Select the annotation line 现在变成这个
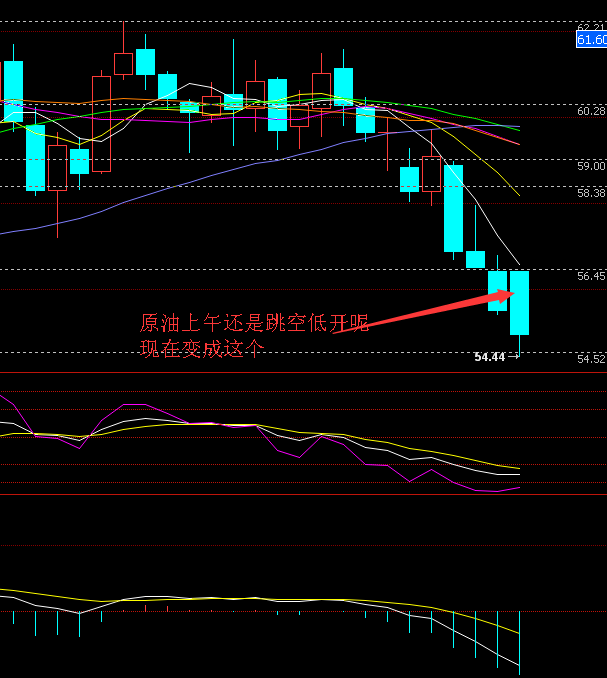607x678 pixels. (203, 348)
